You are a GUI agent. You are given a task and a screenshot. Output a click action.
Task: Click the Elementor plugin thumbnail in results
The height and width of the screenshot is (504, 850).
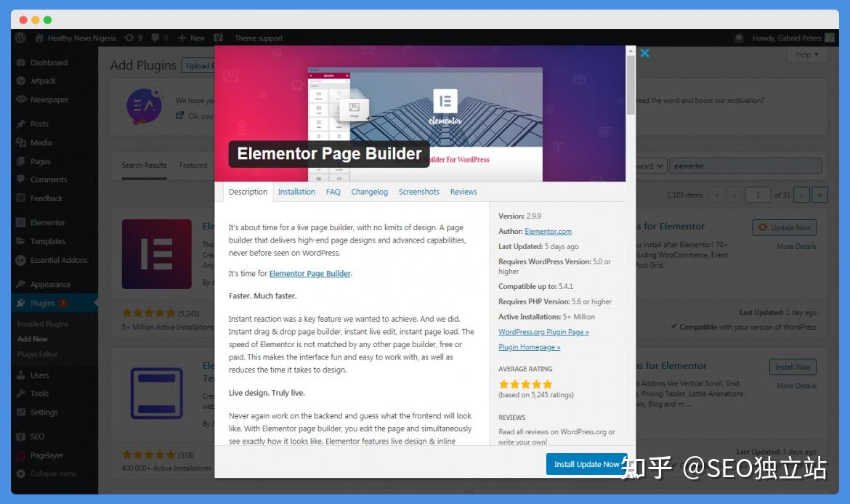(157, 254)
